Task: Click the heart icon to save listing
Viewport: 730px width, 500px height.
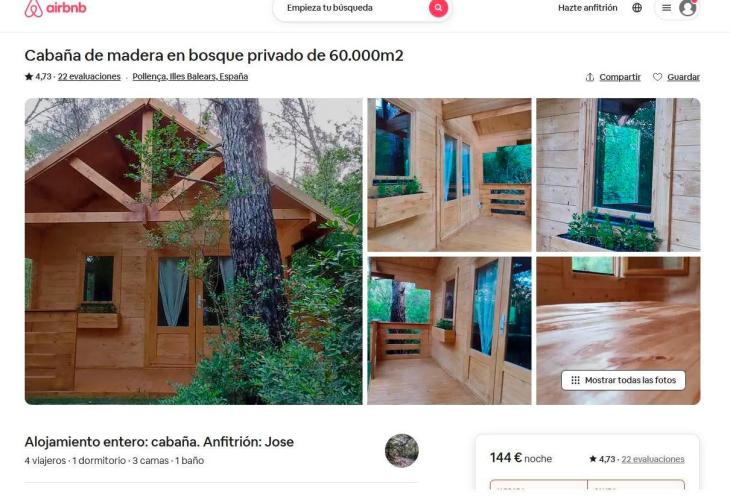Action: 657,77
